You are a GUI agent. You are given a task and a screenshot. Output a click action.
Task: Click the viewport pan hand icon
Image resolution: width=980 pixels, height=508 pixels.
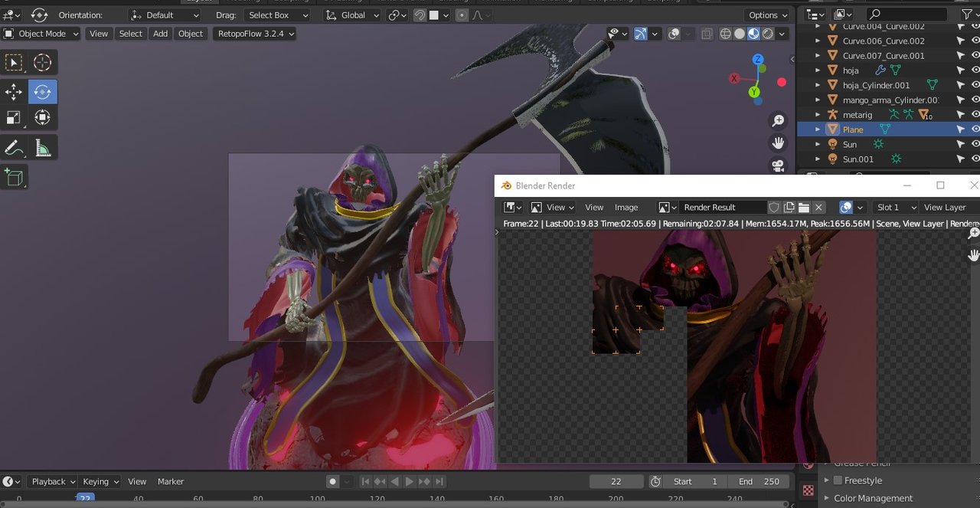pyautogui.click(x=778, y=143)
